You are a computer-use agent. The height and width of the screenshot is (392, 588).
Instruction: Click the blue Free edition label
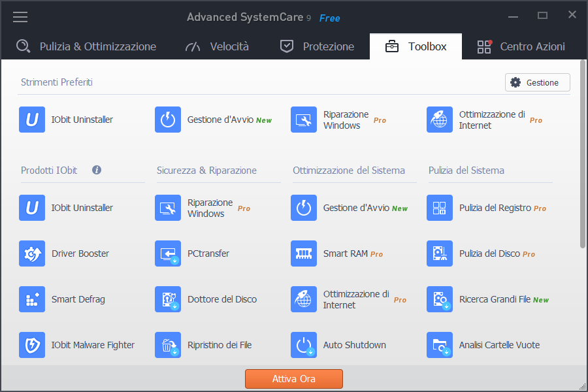coord(330,18)
